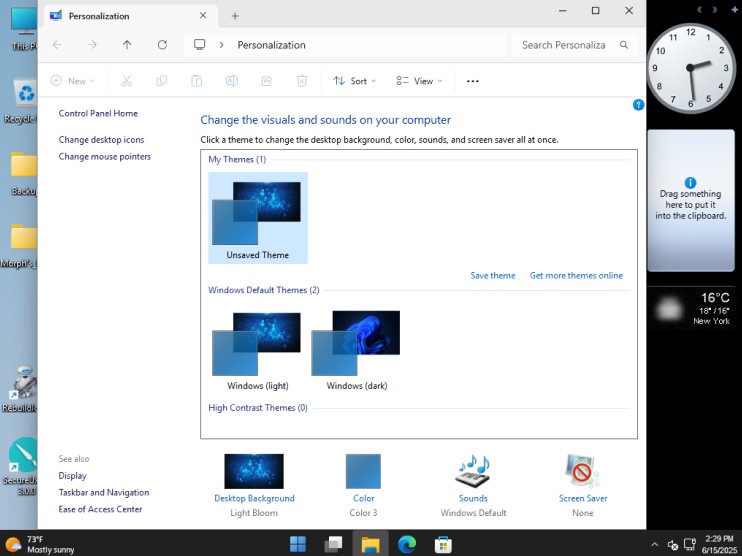The image size is (742, 556).
Task: Open Windows Start menu
Action: coord(298,544)
